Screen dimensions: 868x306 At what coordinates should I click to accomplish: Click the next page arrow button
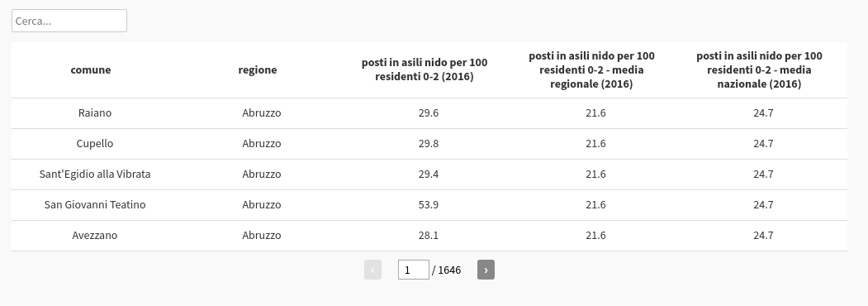click(x=486, y=270)
